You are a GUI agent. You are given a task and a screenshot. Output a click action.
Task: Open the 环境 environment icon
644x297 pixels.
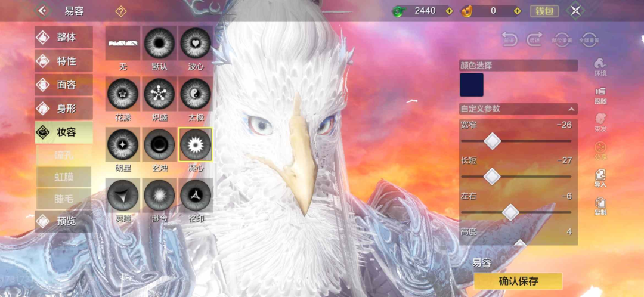coord(600,67)
